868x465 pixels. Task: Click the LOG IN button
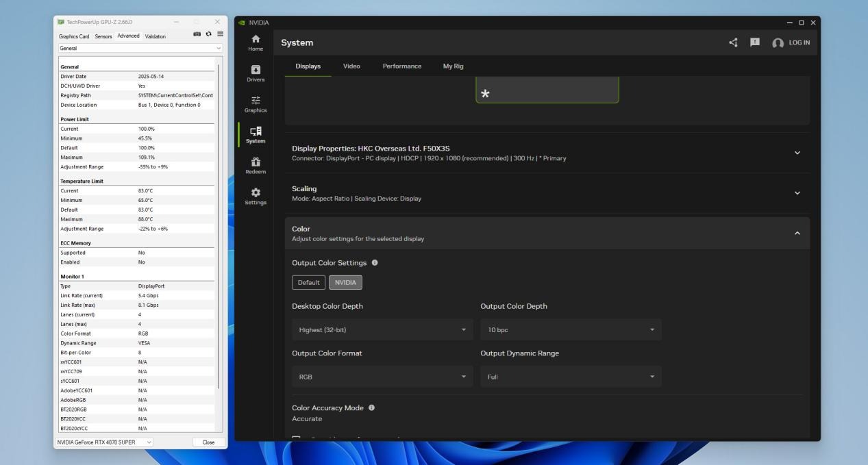pyautogui.click(x=791, y=42)
